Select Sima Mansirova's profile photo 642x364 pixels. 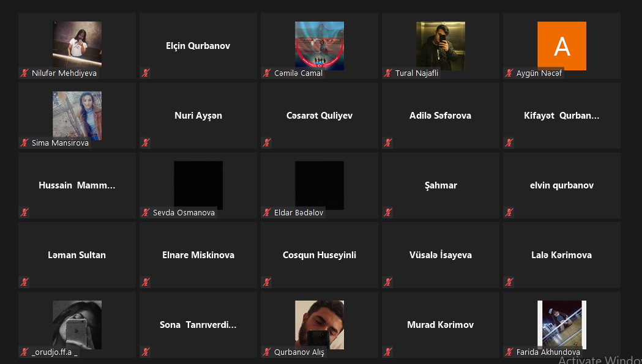[x=77, y=116]
